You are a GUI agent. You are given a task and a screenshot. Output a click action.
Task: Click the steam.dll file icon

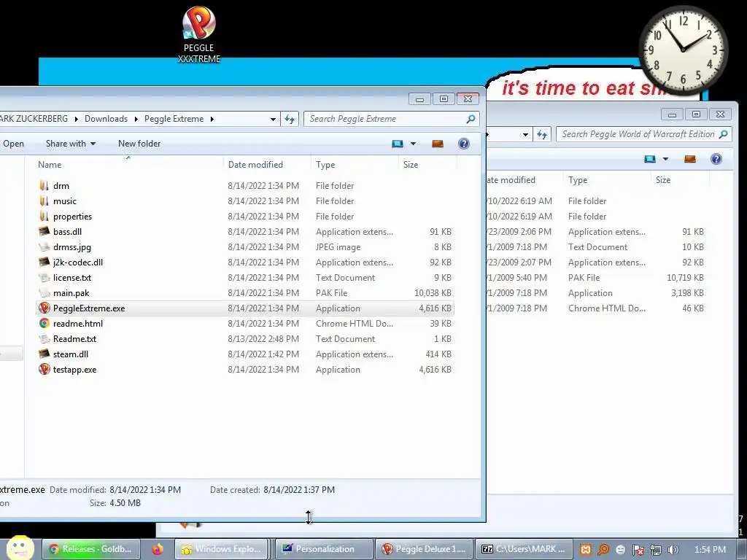[x=44, y=354]
